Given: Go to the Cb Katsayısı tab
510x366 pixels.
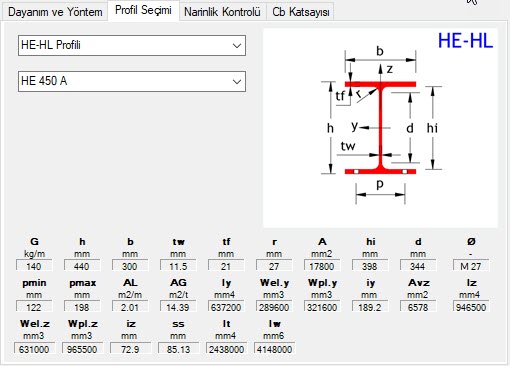Looking at the screenshot, I should [301, 12].
